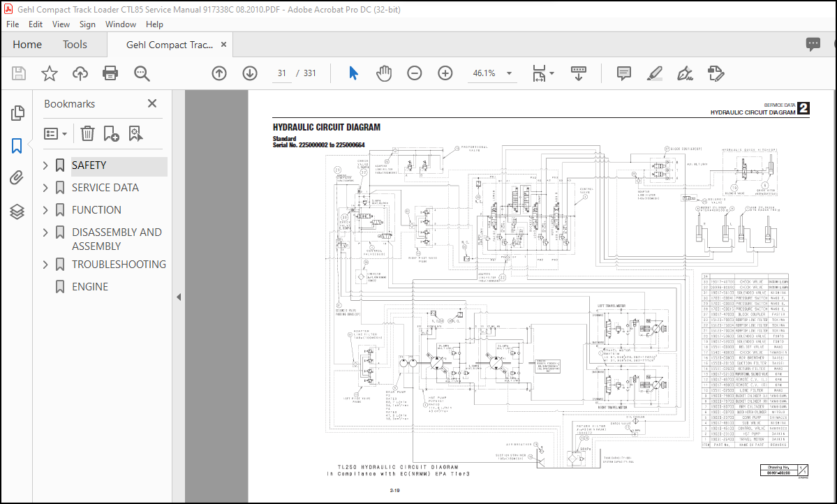Open the stamp and edit tool icon
The height and width of the screenshot is (504, 837).
coord(716,74)
